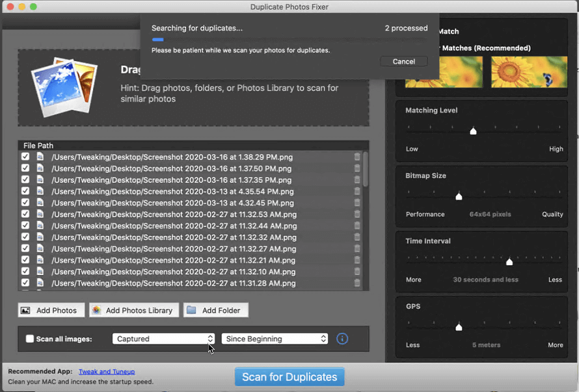Viewport: 579px width, 392px height.
Task: Open the Captured dropdown
Action: (163, 339)
